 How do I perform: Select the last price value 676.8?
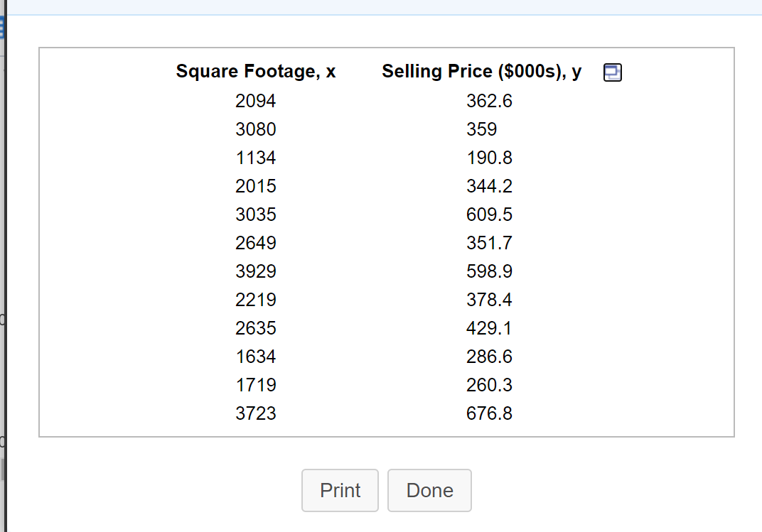pyautogui.click(x=489, y=413)
